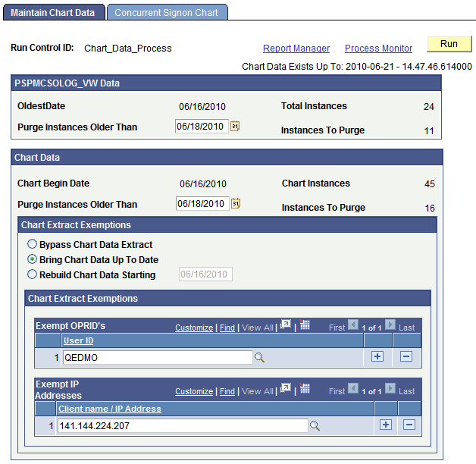The width and height of the screenshot is (476, 464).
Task: Open calendar for Chart Data purge date
Action: coord(236,203)
